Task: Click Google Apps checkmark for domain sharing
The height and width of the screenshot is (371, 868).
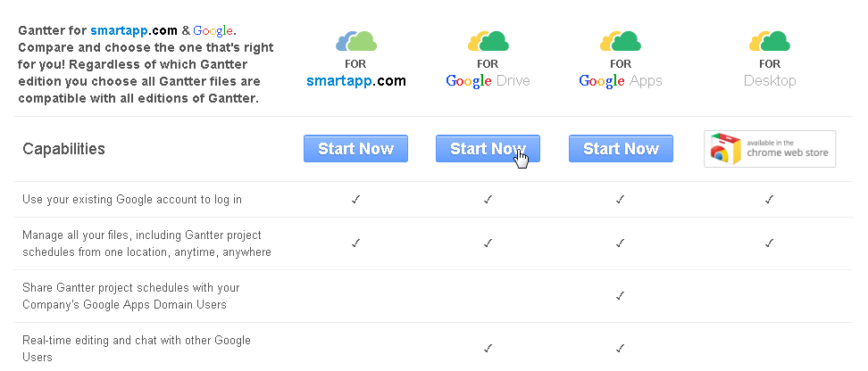Action: tap(620, 296)
